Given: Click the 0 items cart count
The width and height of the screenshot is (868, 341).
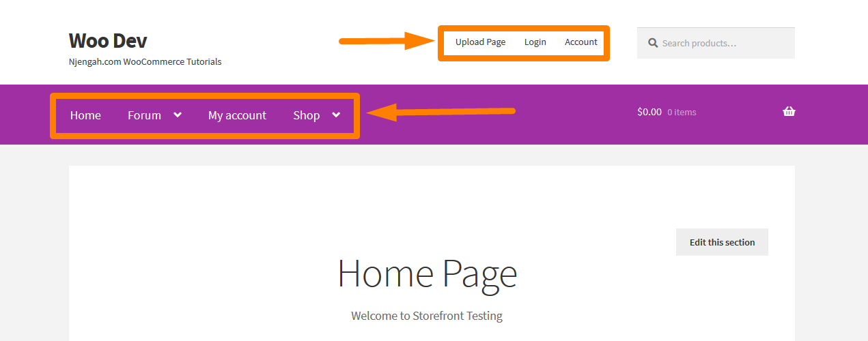Looking at the screenshot, I should click(682, 112).
